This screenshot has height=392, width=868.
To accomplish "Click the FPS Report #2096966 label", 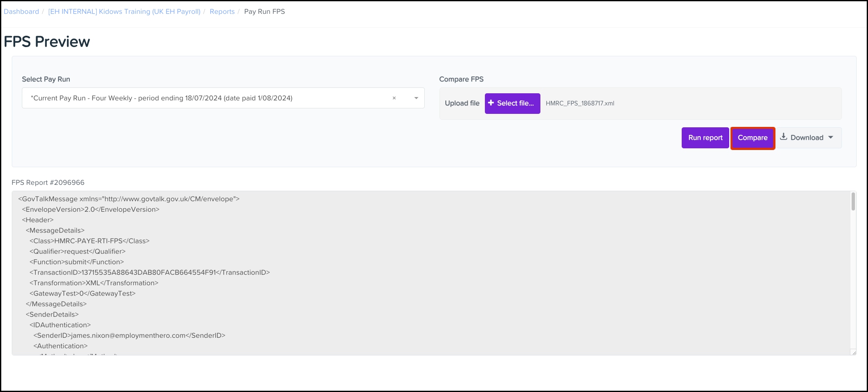I will point(48,183).
